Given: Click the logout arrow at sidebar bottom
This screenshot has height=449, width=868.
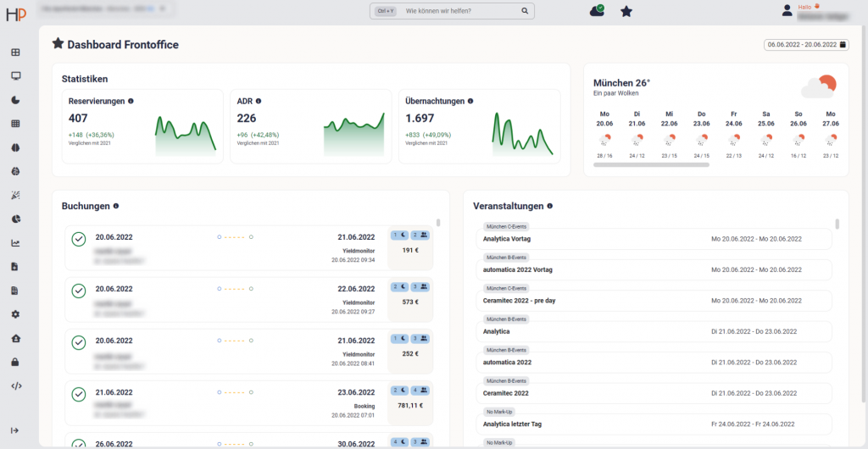Looking at the screenshot, I should pyautogui.click(x=15, y=430).
